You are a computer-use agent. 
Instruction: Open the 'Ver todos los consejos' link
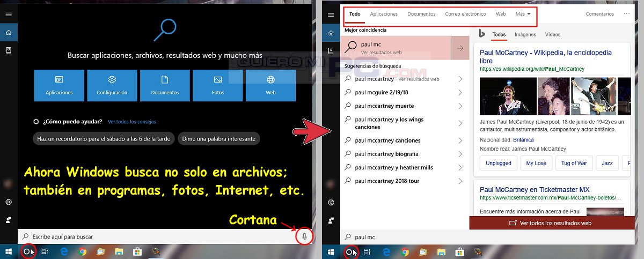[x=132, y=122]
